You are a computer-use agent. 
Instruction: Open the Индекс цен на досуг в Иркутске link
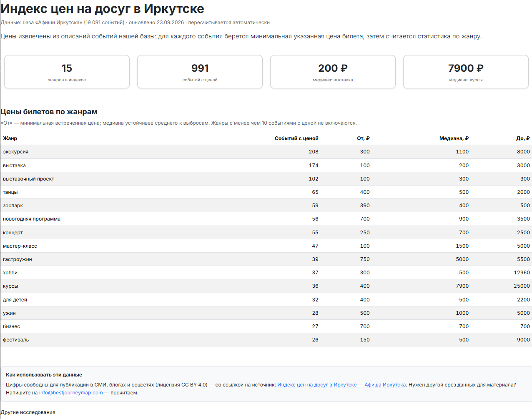(x=341, y=385)
